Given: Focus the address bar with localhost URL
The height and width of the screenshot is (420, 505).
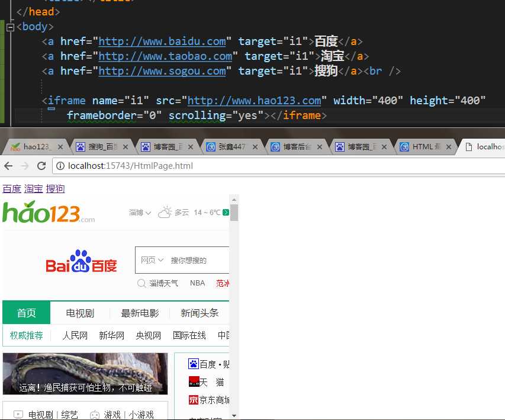Looking at the screenshot, I should (x=279, y=166).
